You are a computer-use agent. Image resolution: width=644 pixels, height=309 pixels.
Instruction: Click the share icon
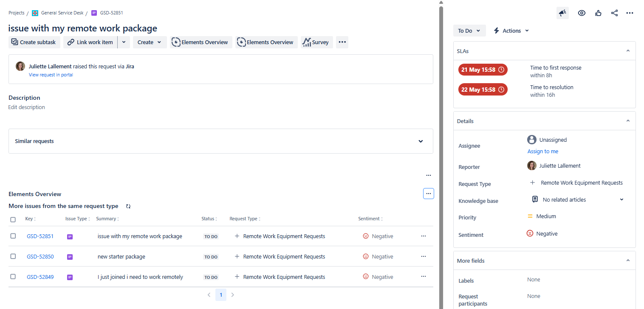coord(614,13)
